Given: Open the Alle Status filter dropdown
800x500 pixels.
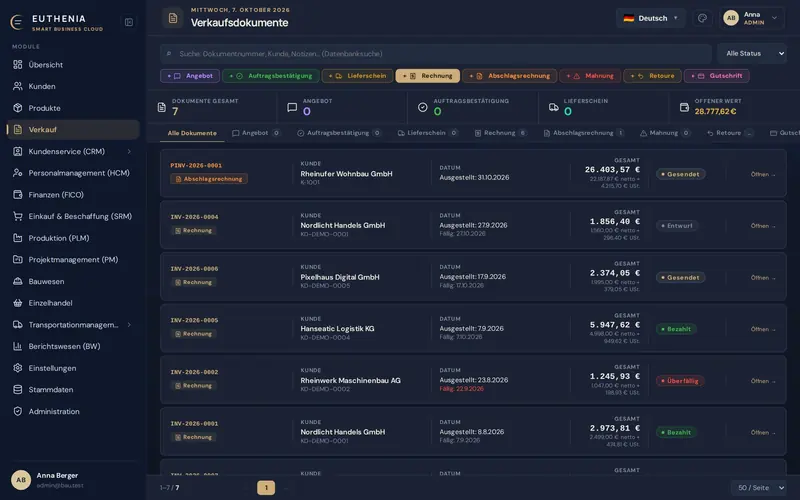Looking at the screenshot, I should [752, 54].
